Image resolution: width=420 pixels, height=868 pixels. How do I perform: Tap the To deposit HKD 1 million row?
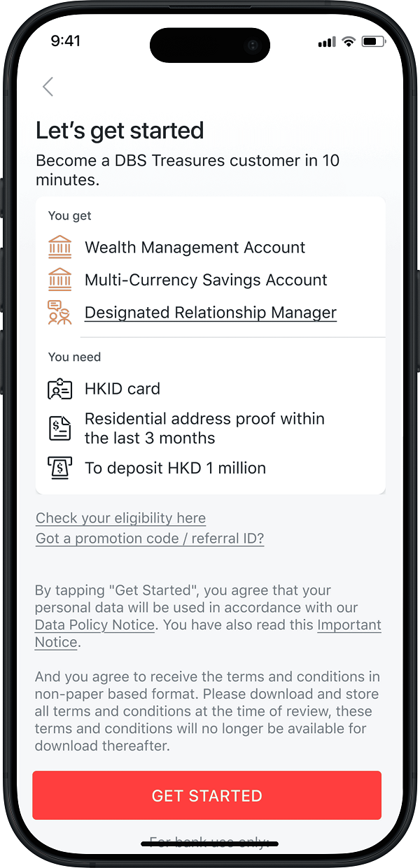(x=175, y=468)
